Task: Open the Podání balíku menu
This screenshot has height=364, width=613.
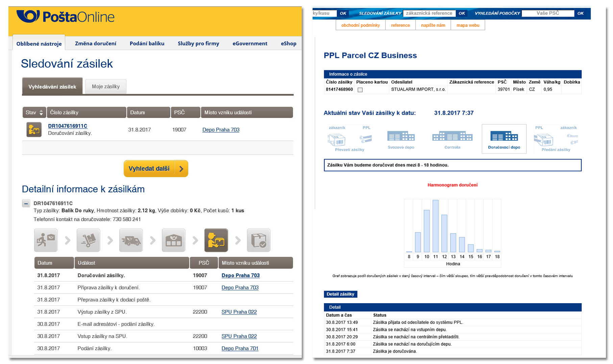Action: click(147, 43)
